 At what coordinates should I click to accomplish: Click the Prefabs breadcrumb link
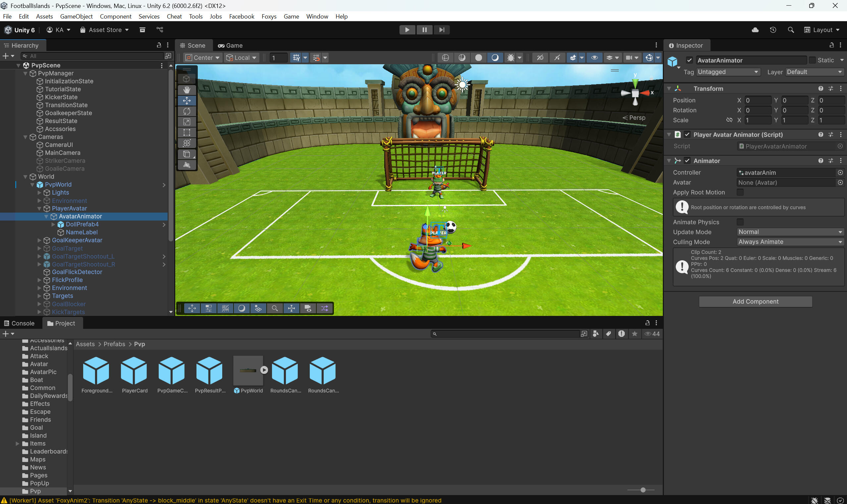(x=114, y=344)
